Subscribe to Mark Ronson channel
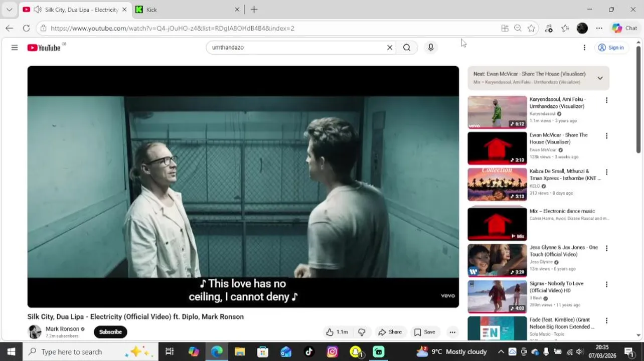644x361 pixels. [110, 332]
